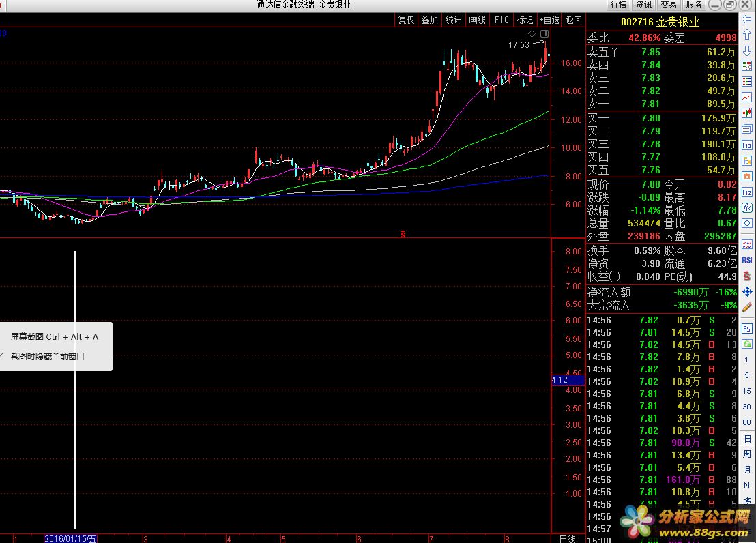
Task: Click the green refresh icon in sidebar
Action: pos(747,343)
